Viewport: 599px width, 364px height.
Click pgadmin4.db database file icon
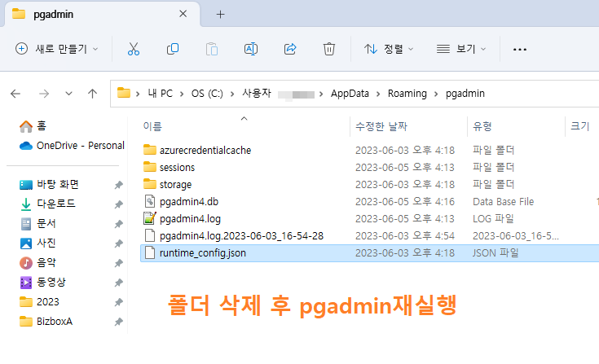(150, 201)
